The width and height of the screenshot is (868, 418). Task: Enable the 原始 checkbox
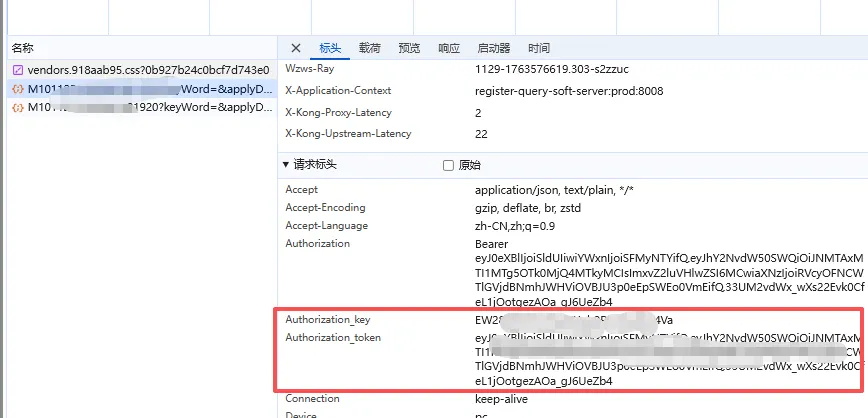click(449, 165)
